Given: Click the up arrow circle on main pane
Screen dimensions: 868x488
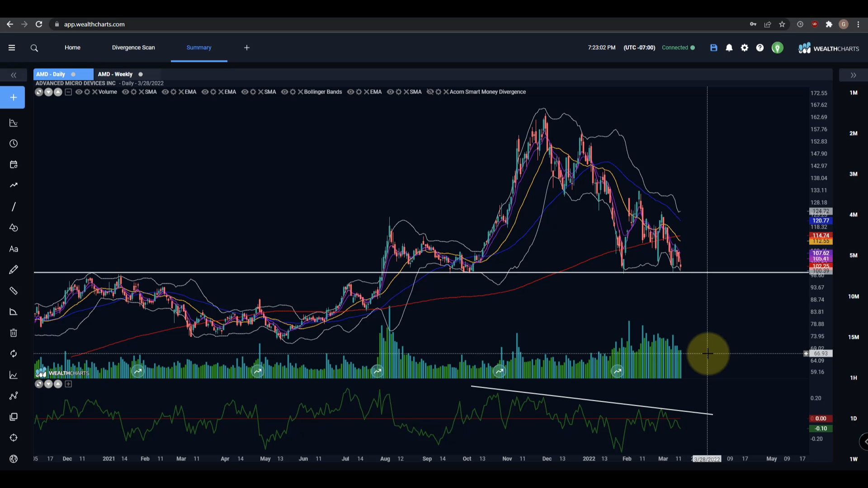Looking at the screenshot, I should click(x=58, y=92).
